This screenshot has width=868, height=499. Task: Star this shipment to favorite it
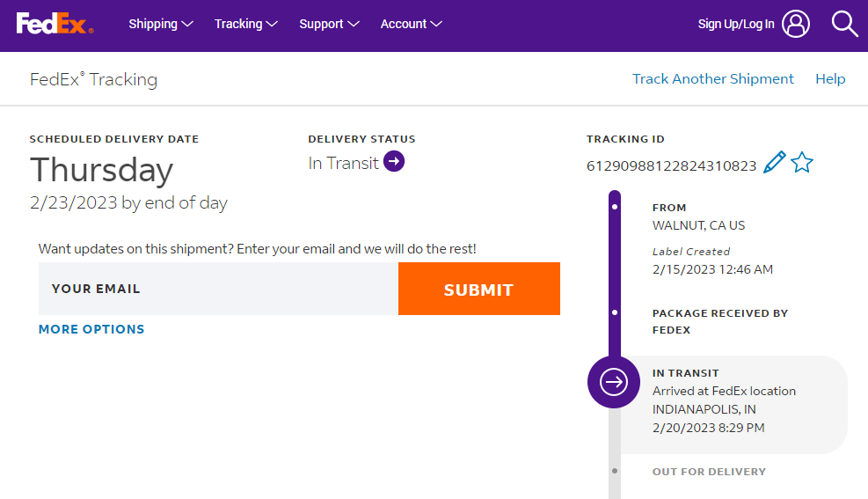(802, 163)
